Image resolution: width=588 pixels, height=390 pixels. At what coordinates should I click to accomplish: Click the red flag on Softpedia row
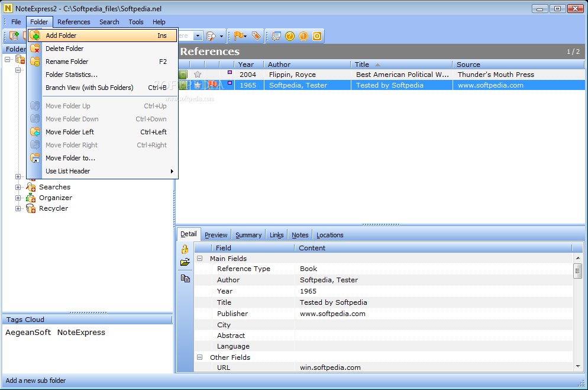point(212,85)
